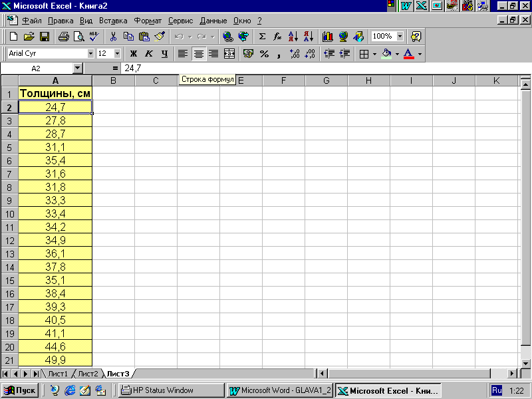
Task: Expand the font color dropdown arrow
Action: [420, 54]
